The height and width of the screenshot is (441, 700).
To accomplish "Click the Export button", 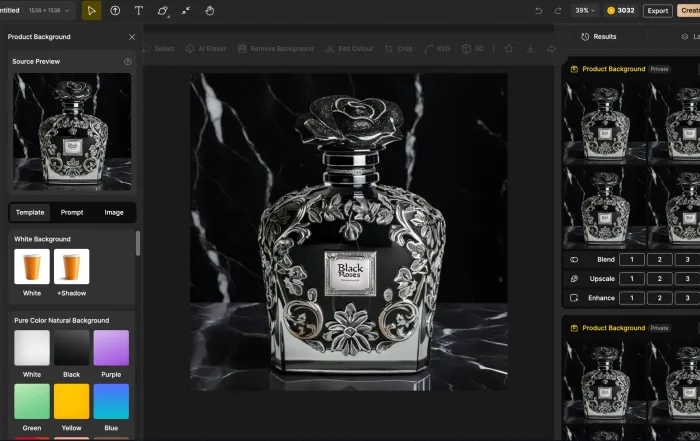I will coord(658,11).
